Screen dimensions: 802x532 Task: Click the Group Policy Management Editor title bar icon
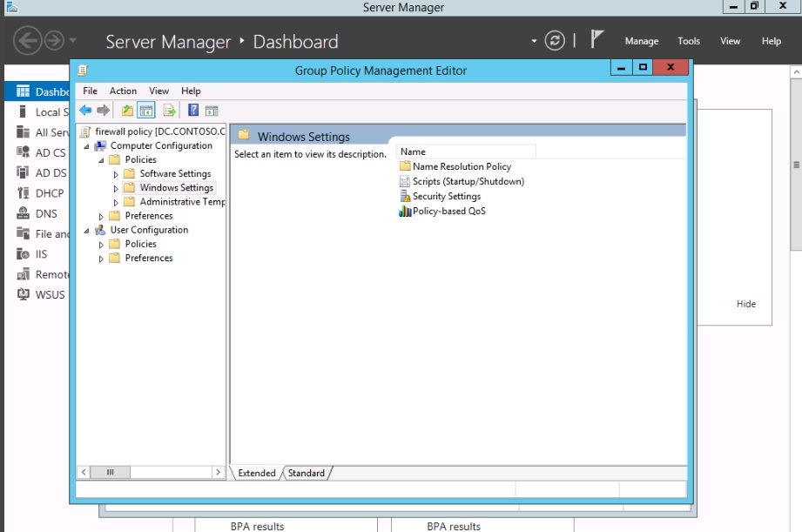click(83, 70)
